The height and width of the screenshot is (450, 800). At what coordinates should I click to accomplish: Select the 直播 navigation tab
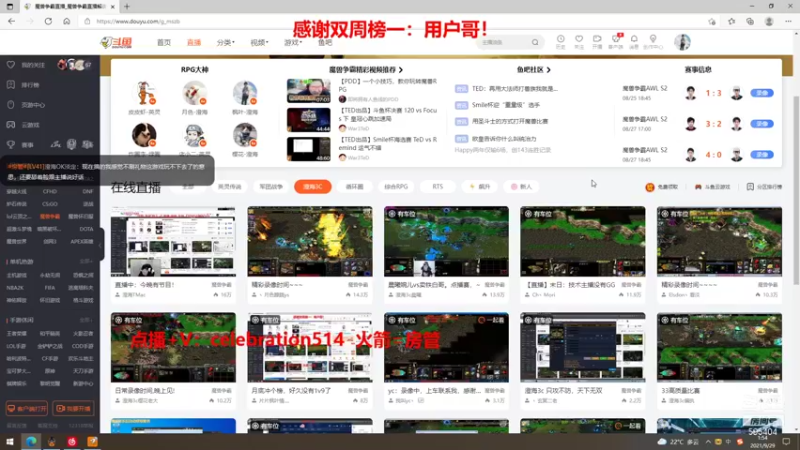pyautogui.click(x=194, y=42)
